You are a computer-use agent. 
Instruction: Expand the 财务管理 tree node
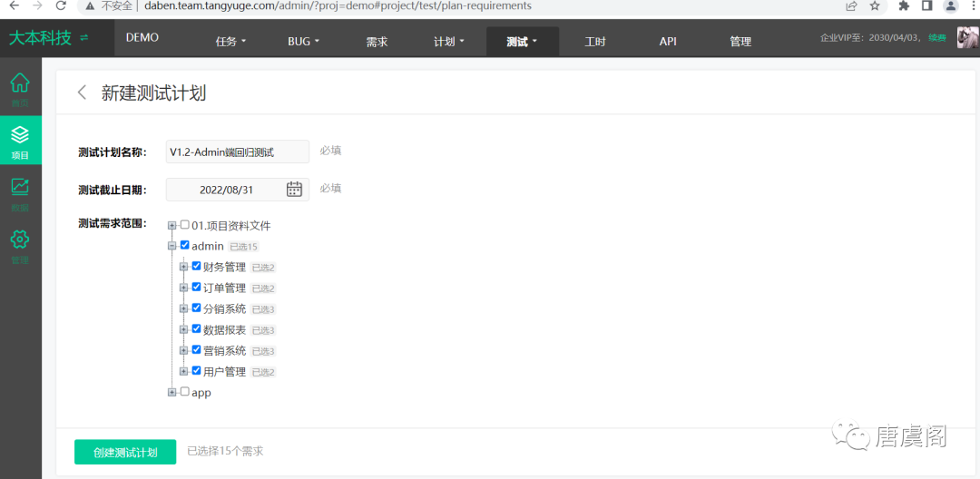[183, 268]
